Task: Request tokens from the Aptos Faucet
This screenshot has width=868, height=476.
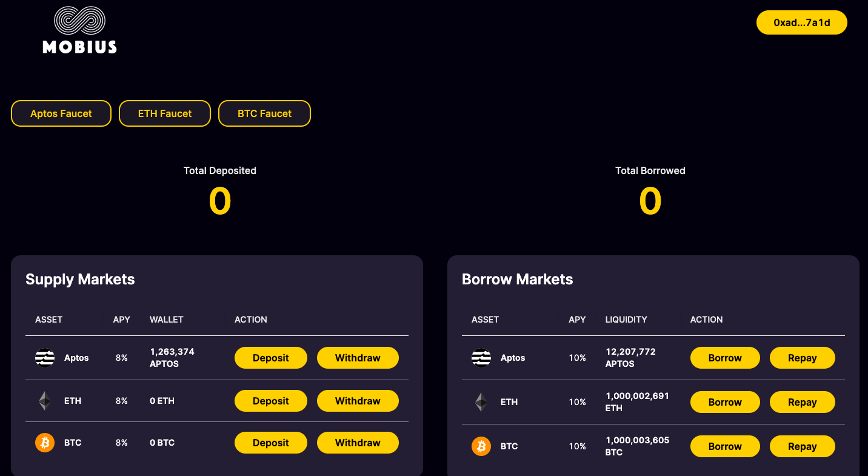Action: [x=61, y=113]
